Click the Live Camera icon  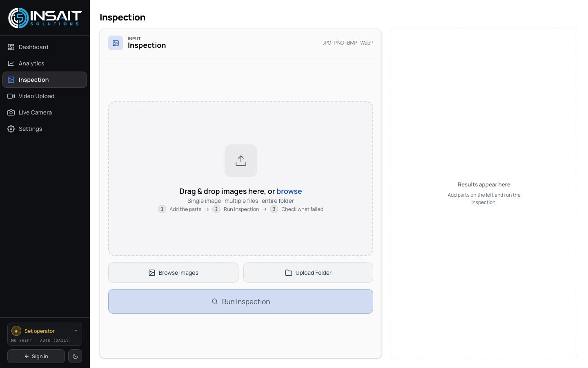tap(11, 112)
